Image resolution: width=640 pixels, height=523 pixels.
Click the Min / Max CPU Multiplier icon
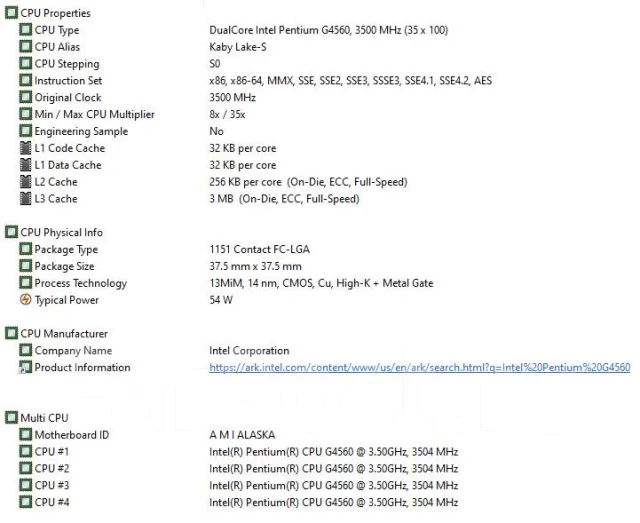point(25,114)
